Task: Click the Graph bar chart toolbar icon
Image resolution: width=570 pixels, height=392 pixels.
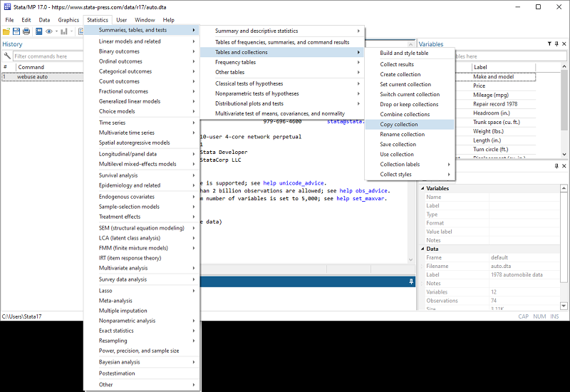Action: coord(62,31)
